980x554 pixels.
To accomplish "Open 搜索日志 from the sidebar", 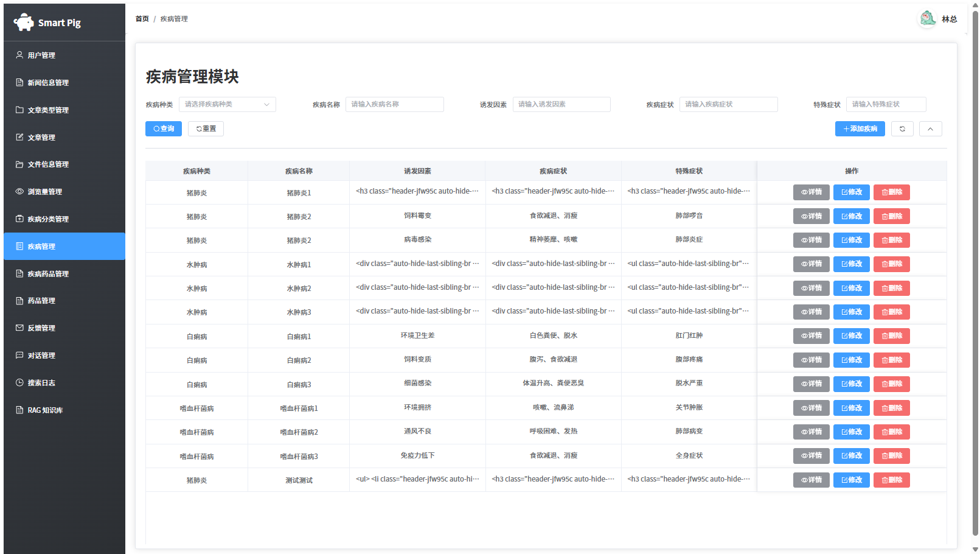I will tap(64, 382).
